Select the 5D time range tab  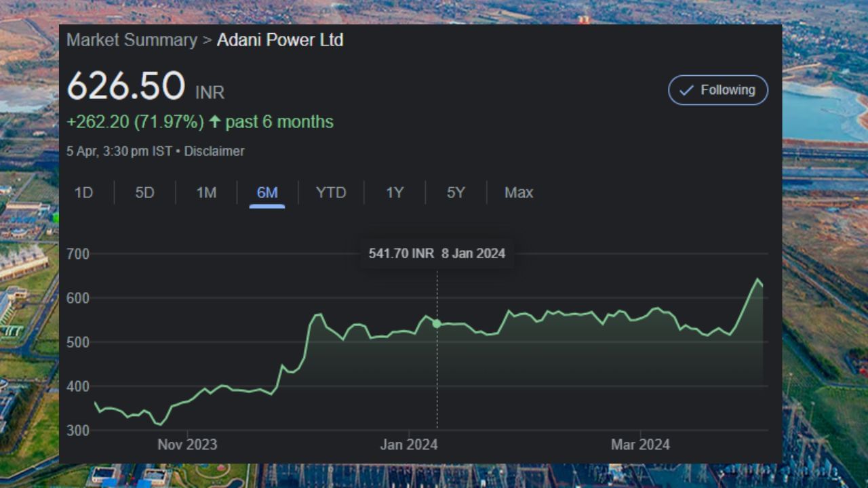[x=144, y=193]
